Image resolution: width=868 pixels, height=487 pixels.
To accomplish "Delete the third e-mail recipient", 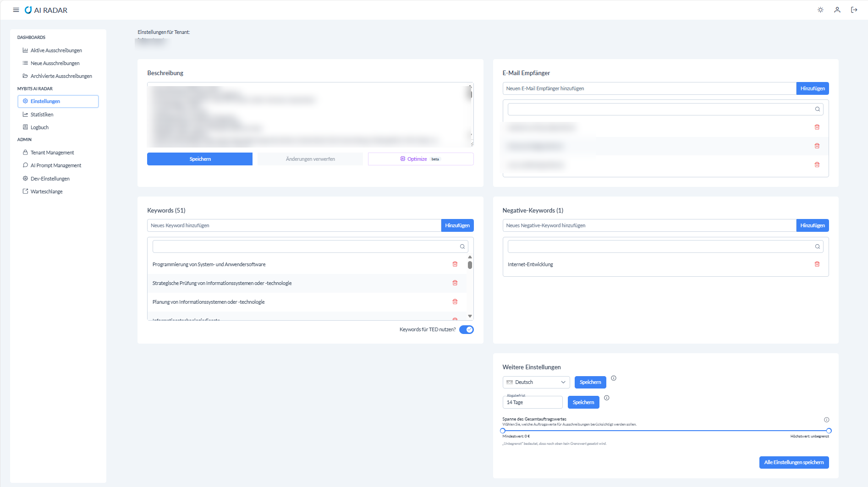I will pyautogui.click(x=817, y=165).
